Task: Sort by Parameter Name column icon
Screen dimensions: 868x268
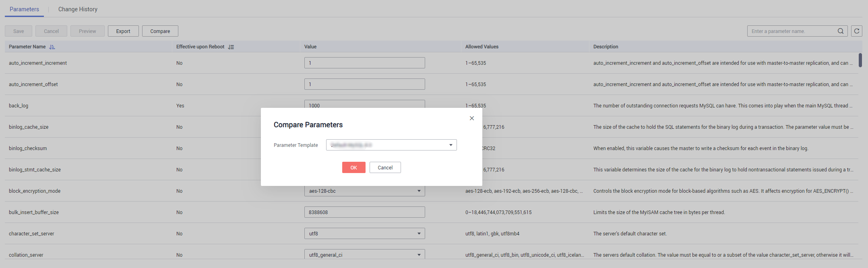Action: point(52,47)
